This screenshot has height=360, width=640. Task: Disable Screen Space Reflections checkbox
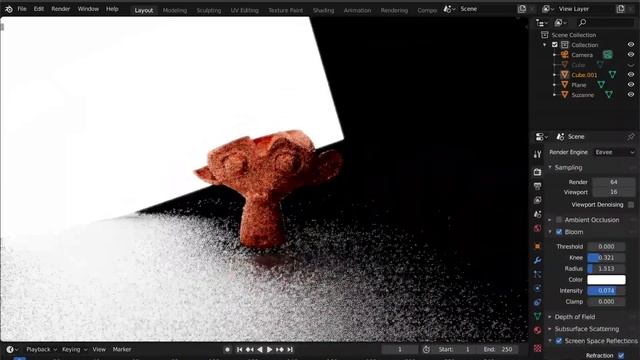pyautogui.click(x=559, y=341)
